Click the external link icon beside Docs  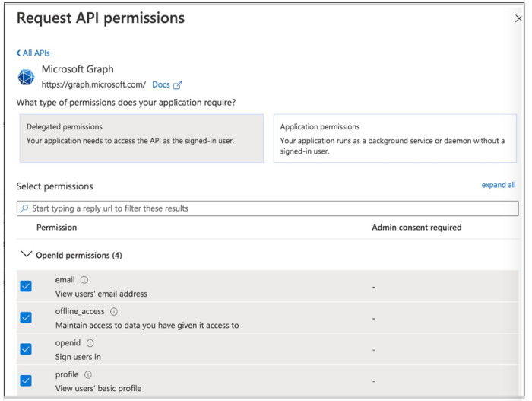pyautogui.click(x=177, y=85)
